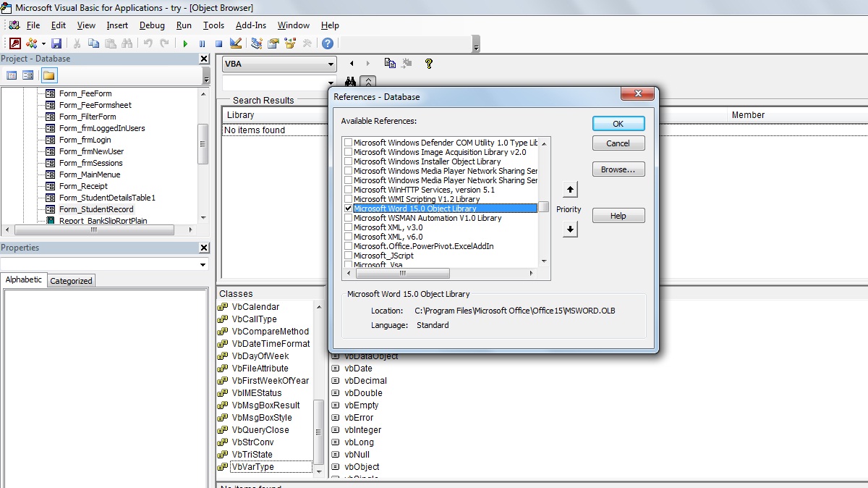
Task: Open the main toolbar options overflow arrow
Action: coord(476,45)
